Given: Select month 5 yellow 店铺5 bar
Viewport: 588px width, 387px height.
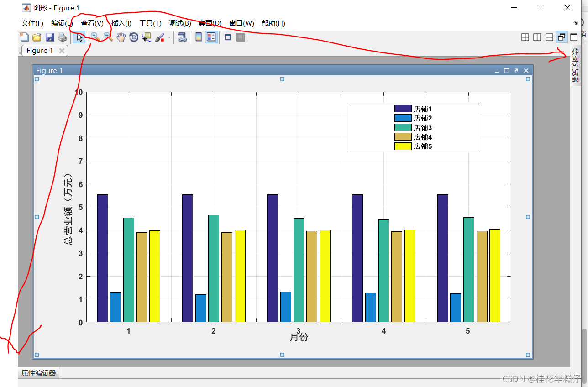Looking at the screenshot, I should 495,276.
